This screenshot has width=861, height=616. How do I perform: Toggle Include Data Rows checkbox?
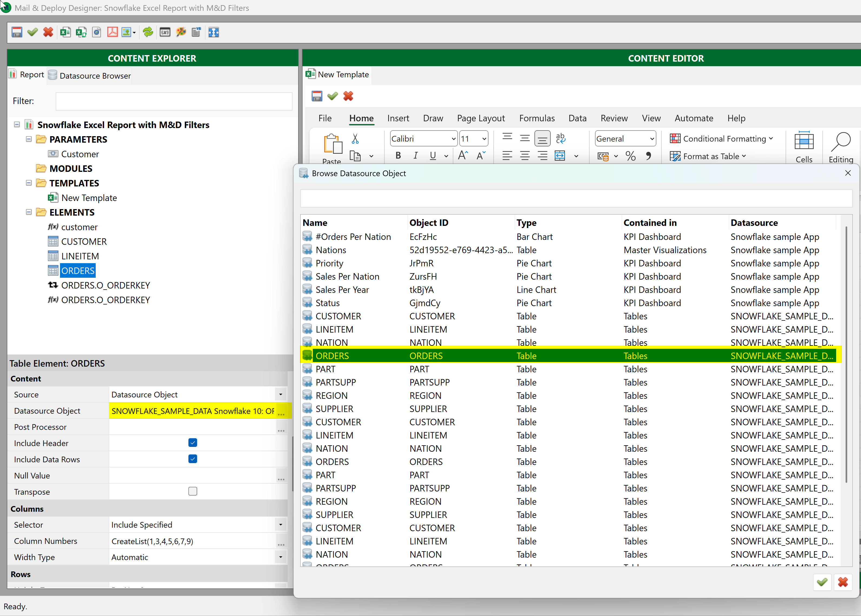[x=193, y=459]
